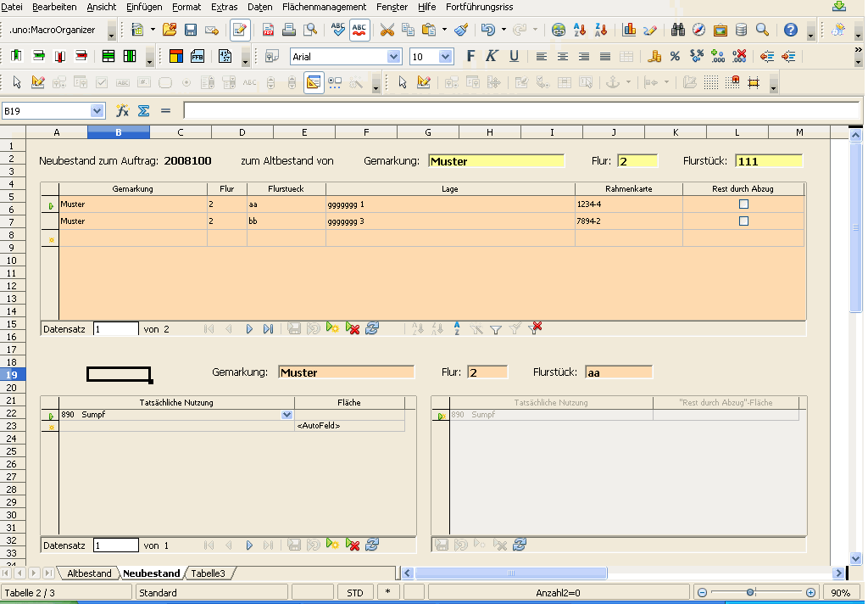Image resolution: width=868 pixels, height=604 pixels.
Task: Open the Arial font name dropdown
Action: tap(393, 57)
